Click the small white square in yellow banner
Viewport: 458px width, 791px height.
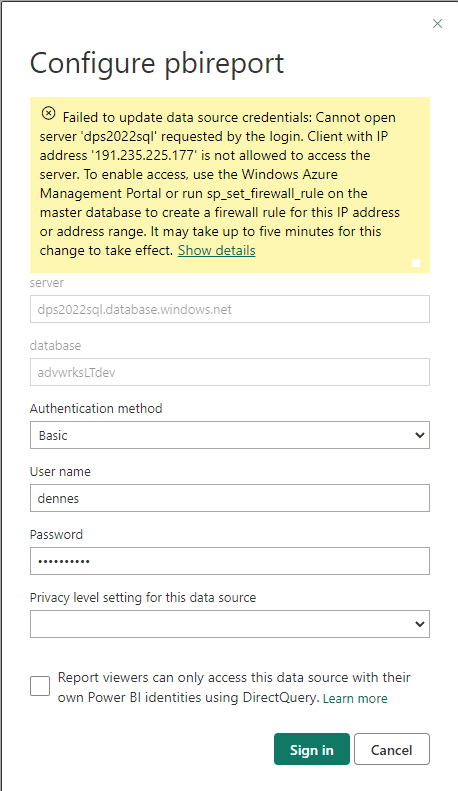point(416,263)
